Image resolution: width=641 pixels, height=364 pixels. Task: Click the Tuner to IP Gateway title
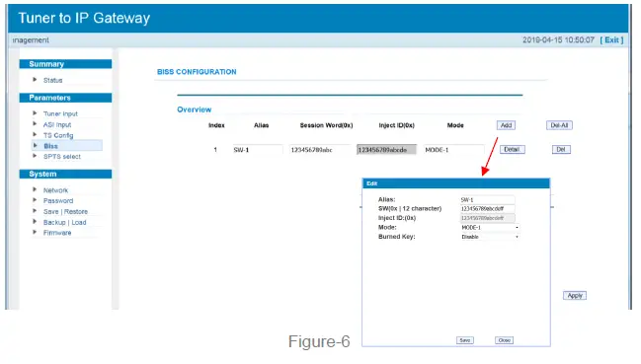point(84,18)
